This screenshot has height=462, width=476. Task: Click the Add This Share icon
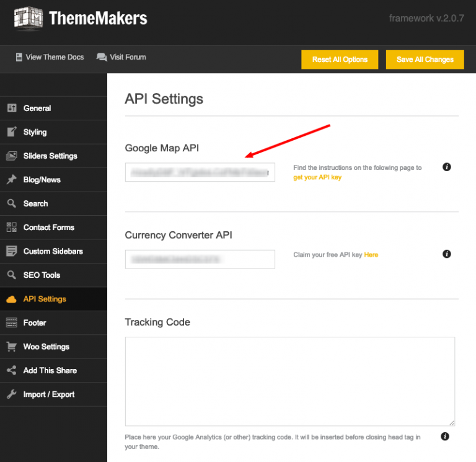12,370
